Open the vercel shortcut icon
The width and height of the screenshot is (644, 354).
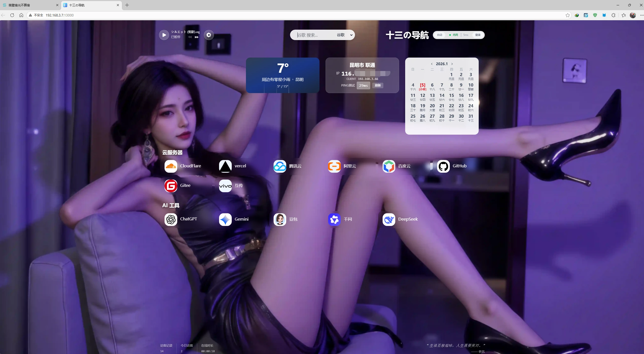(x=225, y=166)
